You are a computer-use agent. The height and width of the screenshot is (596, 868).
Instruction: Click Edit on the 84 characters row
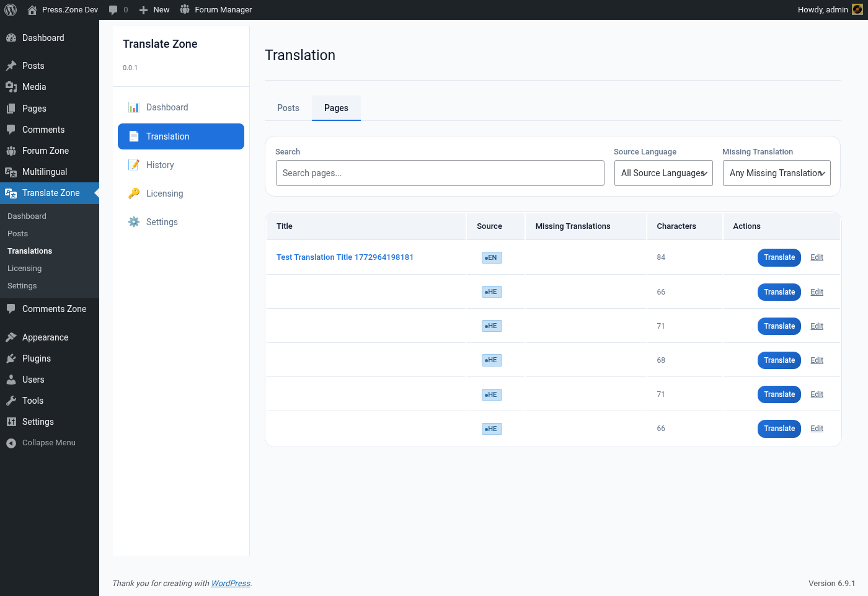click(x=817, y=257)
